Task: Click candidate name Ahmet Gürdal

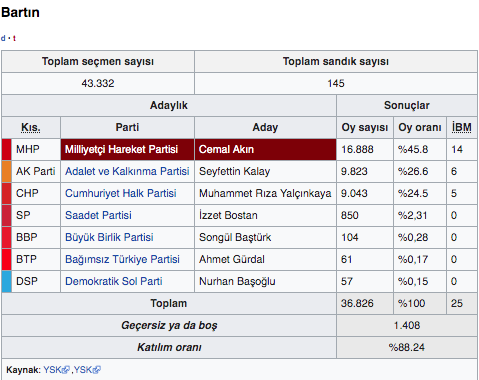Action: [x=232, y=259]
